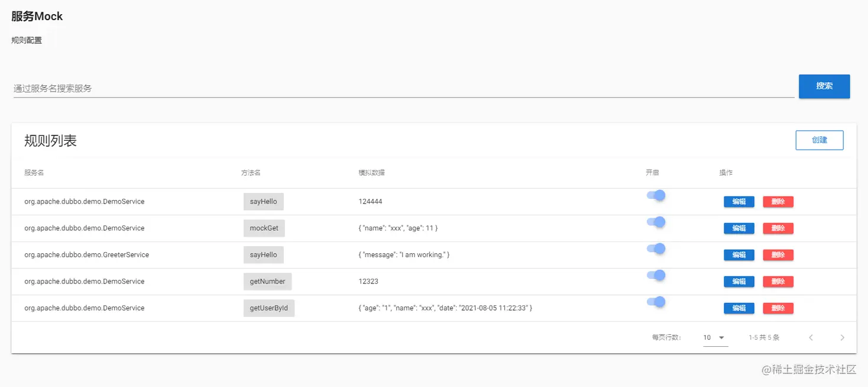This screenshot has width=868, height=387.
Task: Toggle the GreeterService sayHello switch
Action: click(x=656, y=249)
